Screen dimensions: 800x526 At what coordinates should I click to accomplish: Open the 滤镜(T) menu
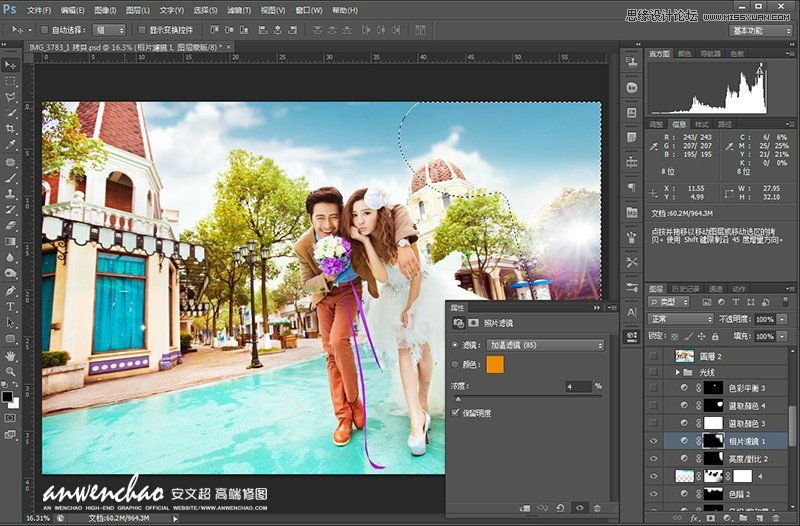(x=239, y=10)
